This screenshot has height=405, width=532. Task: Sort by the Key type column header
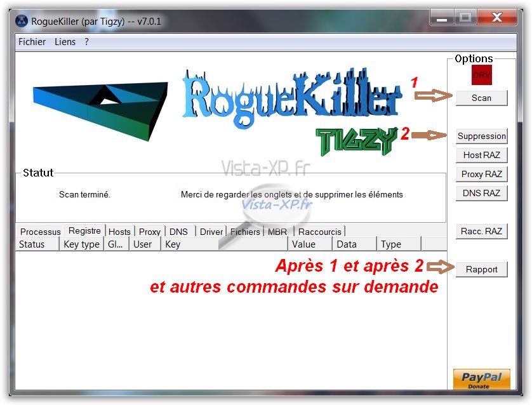click(81, 244)
